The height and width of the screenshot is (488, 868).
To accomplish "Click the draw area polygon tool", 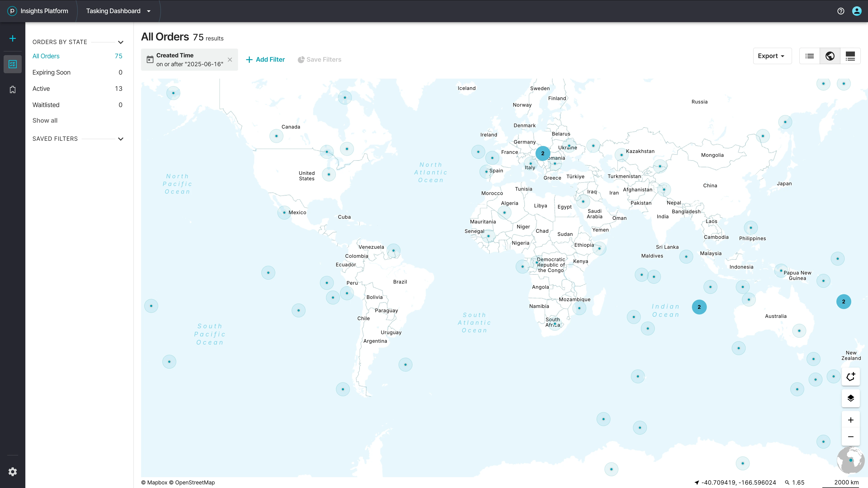I will 850,377.
